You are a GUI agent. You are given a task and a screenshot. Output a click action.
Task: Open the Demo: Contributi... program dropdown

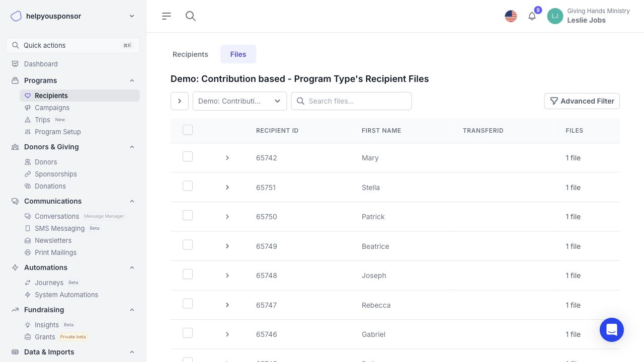pyautogui.click(x=239, y=101)
